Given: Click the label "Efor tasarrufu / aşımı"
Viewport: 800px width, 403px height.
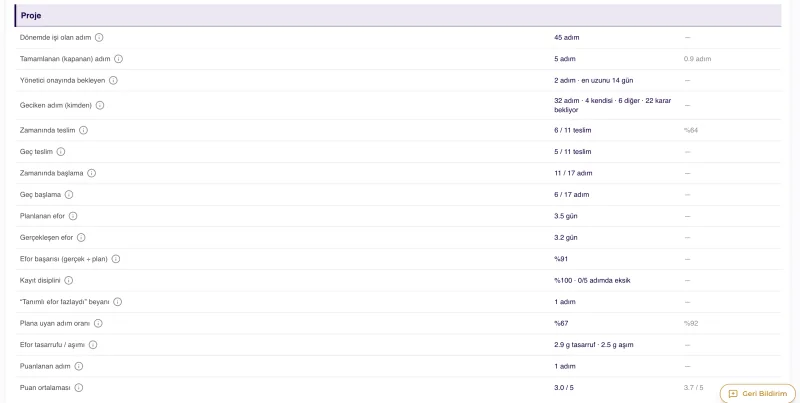Looking at the screenshot, I should (52, 344).
